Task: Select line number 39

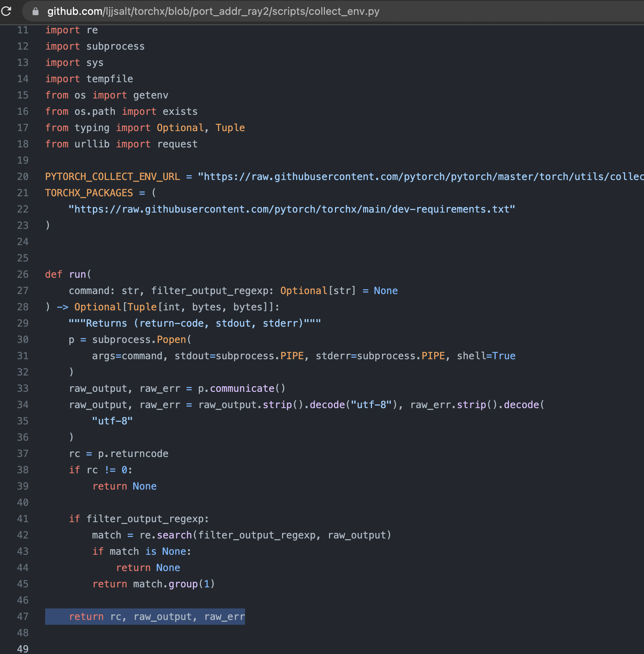Action: click(23, 486)
